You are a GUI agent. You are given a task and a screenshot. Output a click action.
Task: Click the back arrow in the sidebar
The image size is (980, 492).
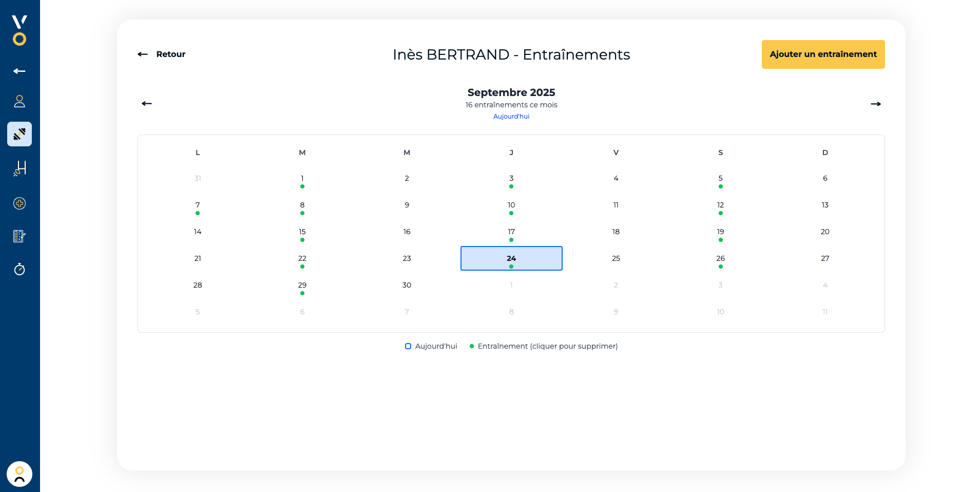pyautogui.click(x=20, y=71)
